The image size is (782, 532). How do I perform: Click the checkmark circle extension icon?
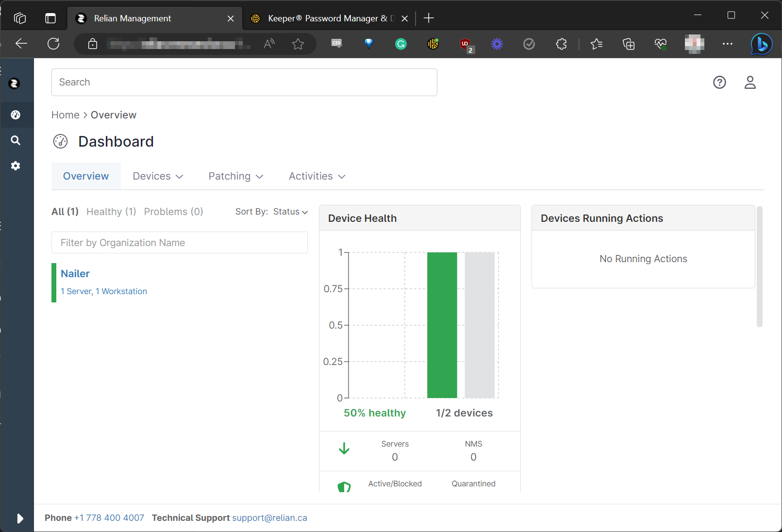(529, 44)
